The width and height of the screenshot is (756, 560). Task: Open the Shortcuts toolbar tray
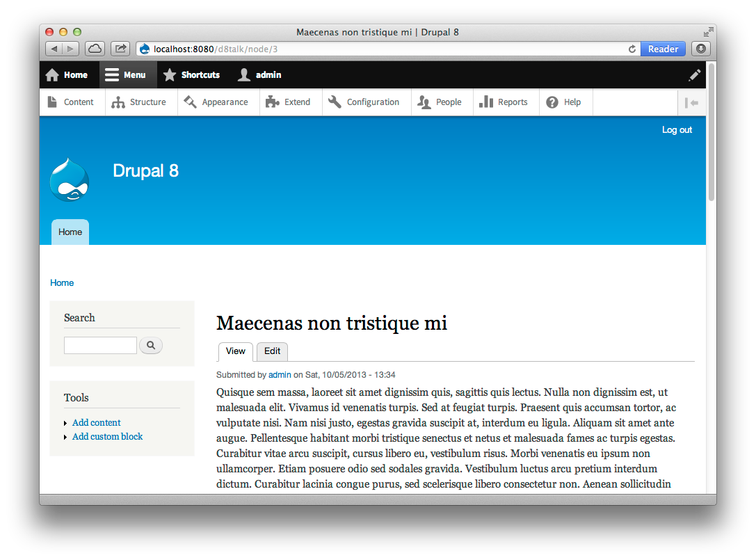pyautogui.click(x=191, y=75)
